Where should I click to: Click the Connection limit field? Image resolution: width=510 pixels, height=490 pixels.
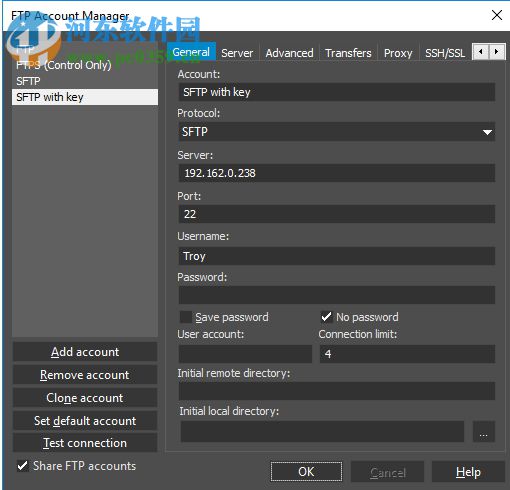coord(407,354)
